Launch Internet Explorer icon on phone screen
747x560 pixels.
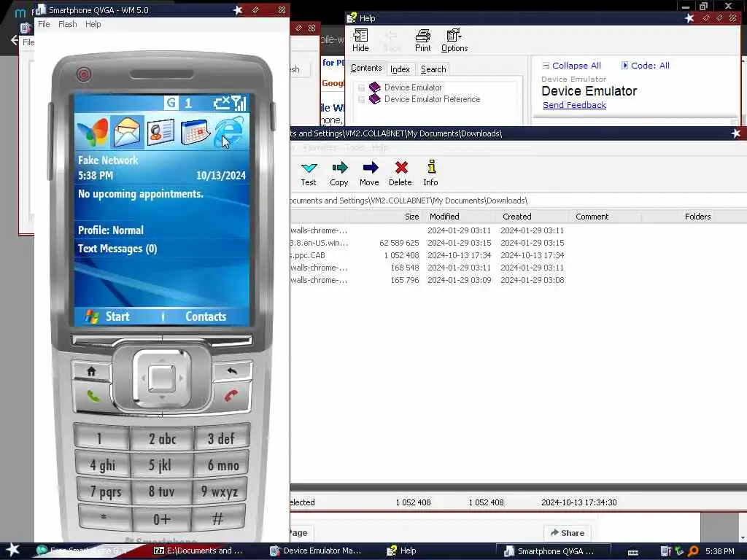click(229, 132)
